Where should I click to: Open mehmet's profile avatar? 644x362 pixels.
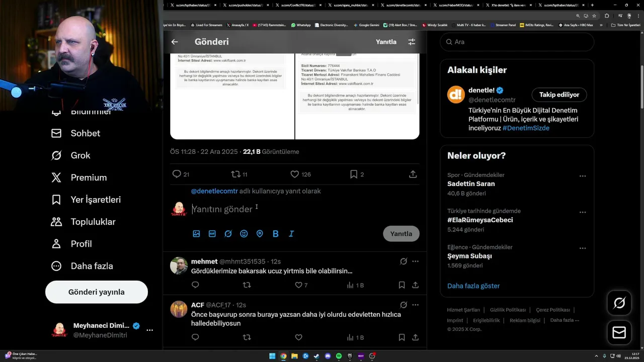pos(179,265)
